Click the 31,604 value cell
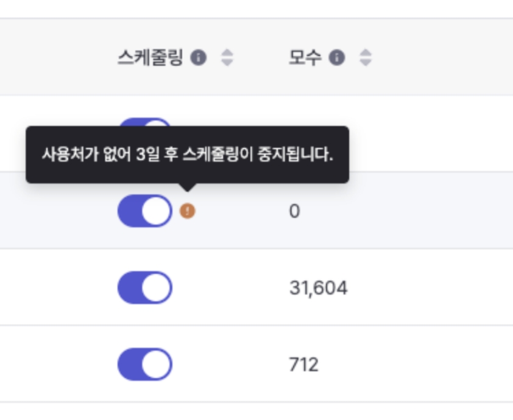 pyautogui.click(x=318, y=288)
